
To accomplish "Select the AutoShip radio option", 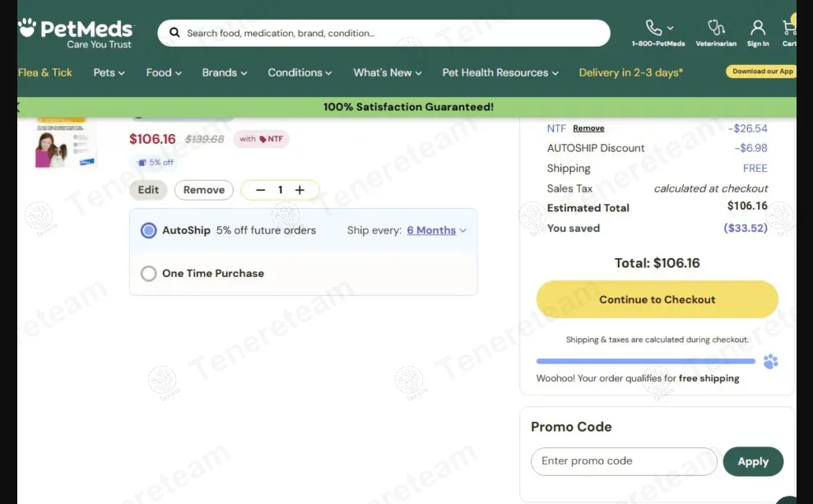I will coord(149,230).
